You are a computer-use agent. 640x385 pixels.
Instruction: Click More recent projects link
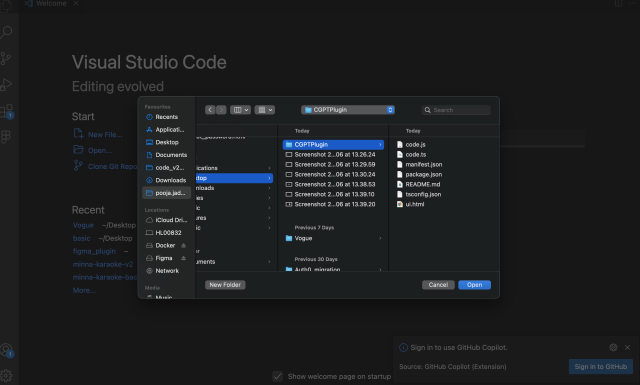[x=84, y=290]
